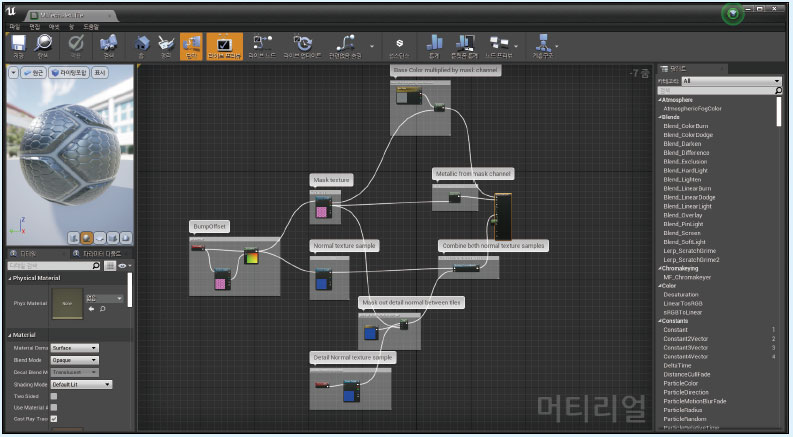Click the Phys Material None thumbnail
The height and width of the screenshot is (437, 793).
[67, 303]
